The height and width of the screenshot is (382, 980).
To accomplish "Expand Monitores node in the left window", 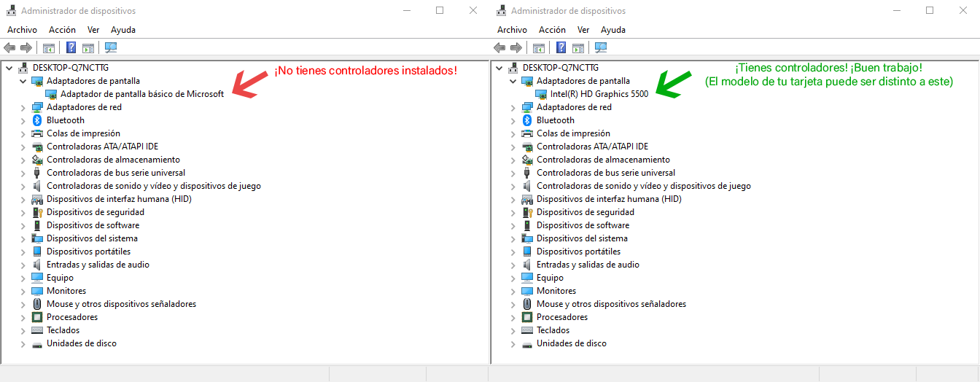I will pos(23,291).
